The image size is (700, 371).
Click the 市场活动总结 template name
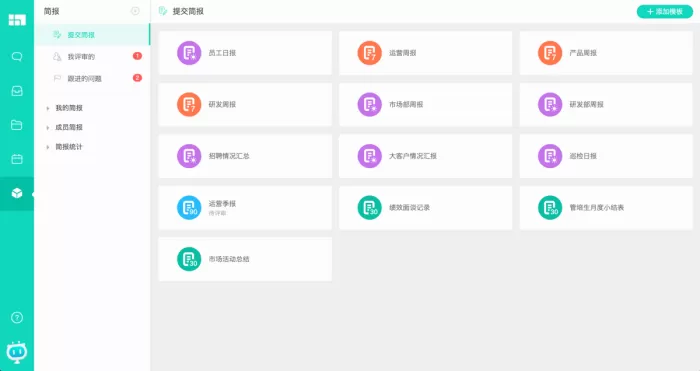229,259
